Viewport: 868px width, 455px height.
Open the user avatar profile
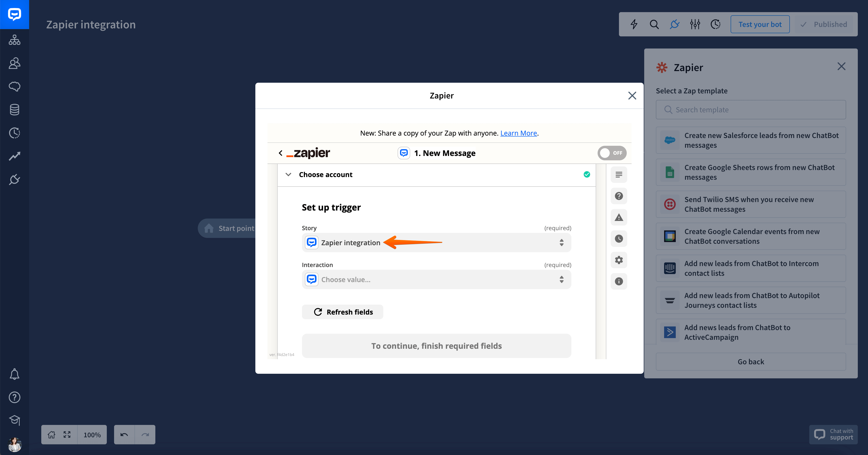pyautogui.click(x=15, y=445)
